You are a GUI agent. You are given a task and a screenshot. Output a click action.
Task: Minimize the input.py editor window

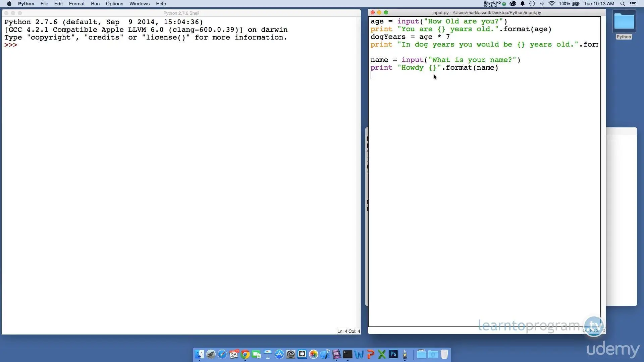(379, 12)
